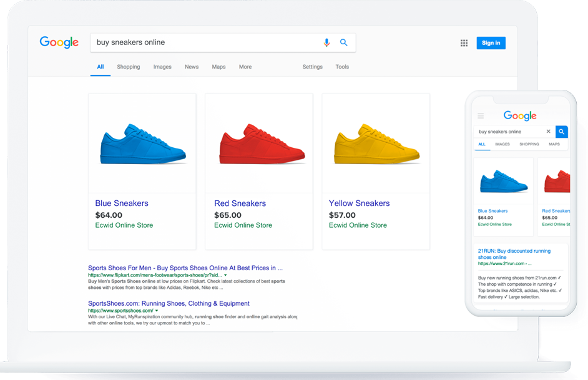588x380 pixels.
Task: Open the Blue Sneakers link on desktop
Action: pyautogui.click(x=122, y=203)
